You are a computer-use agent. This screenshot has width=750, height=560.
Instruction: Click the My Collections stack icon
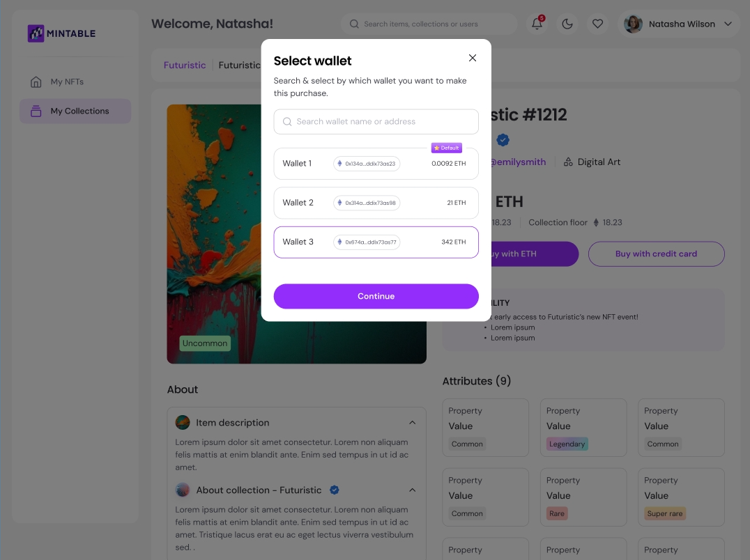click(36, 111)
